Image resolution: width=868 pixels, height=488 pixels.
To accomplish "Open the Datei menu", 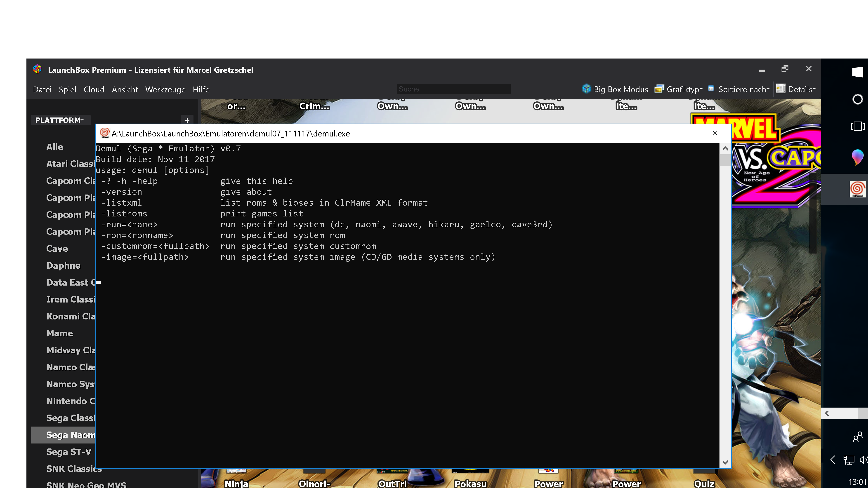I will (x=42, y=90).
